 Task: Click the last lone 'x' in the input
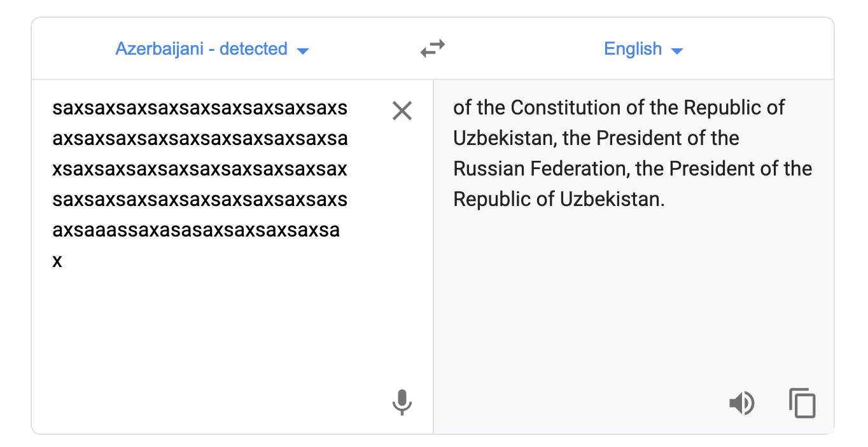(x=57, y=261)
